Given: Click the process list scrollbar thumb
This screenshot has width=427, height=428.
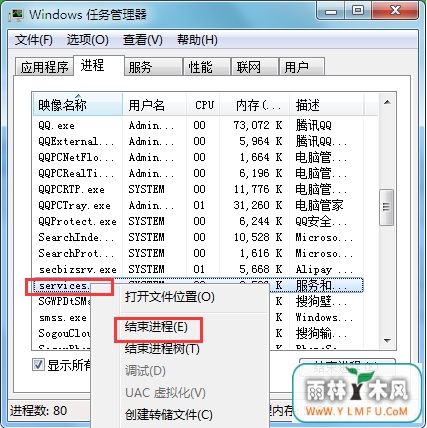Looking at the screenshot, I should click(387, 207).
